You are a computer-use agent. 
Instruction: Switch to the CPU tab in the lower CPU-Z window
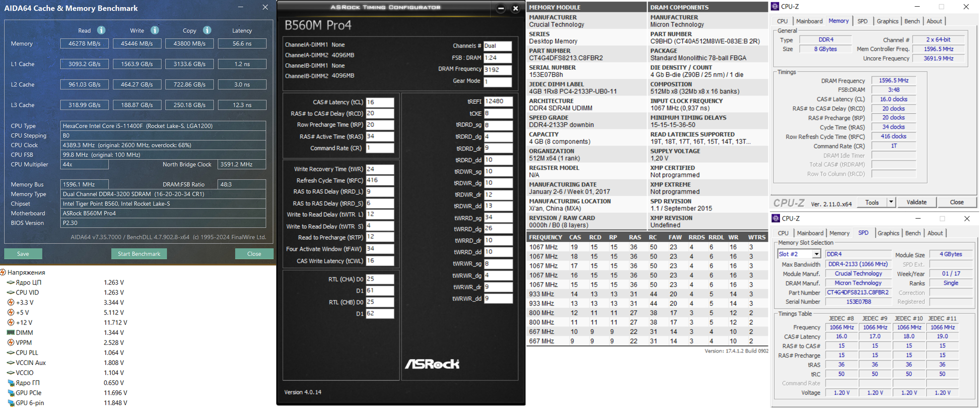pyautogui.click(x=783, y=233)
